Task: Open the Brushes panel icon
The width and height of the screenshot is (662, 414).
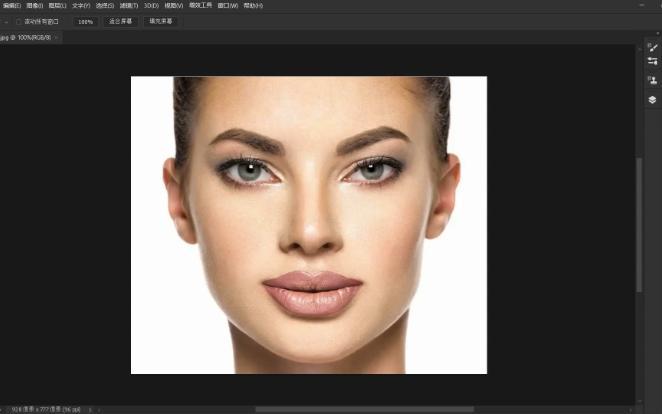Action: tap(653, 47)
